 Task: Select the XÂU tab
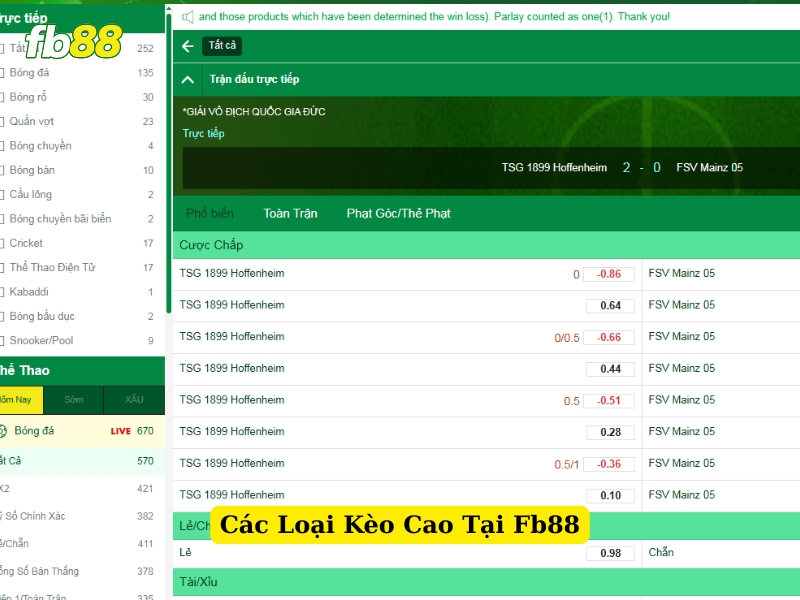134,400
